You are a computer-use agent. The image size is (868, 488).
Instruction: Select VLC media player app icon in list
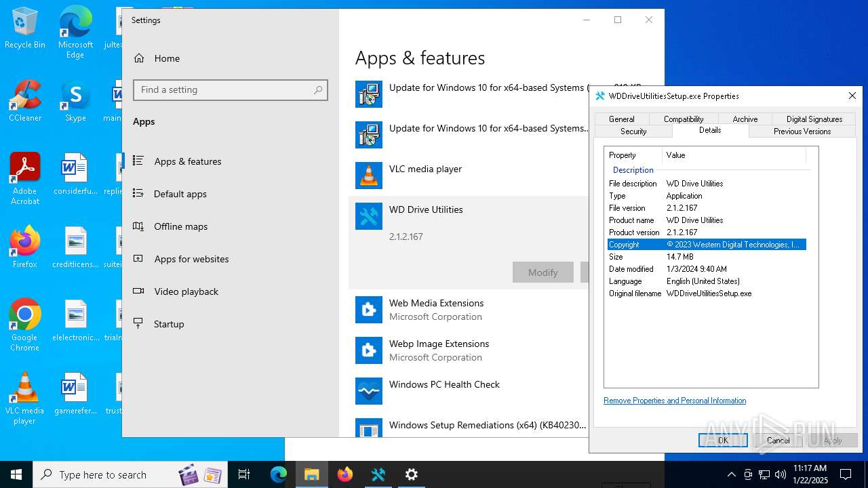coord(369,175)
